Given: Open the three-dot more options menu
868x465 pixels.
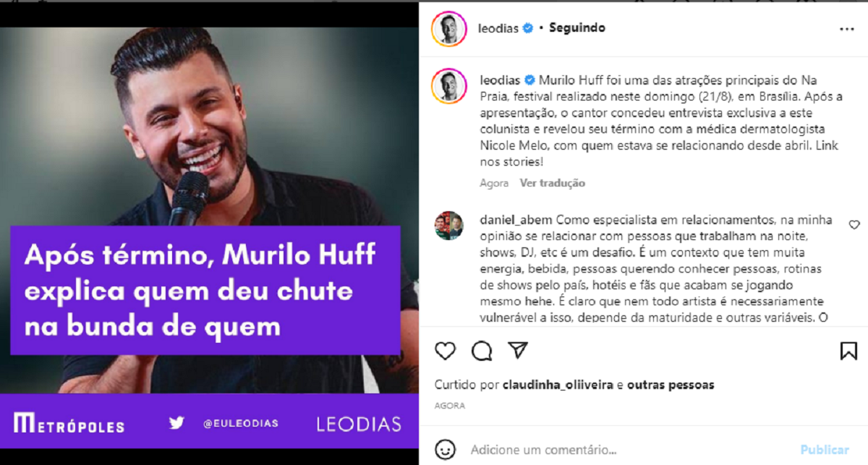Looking at the screenshot, I should [847, 30].
